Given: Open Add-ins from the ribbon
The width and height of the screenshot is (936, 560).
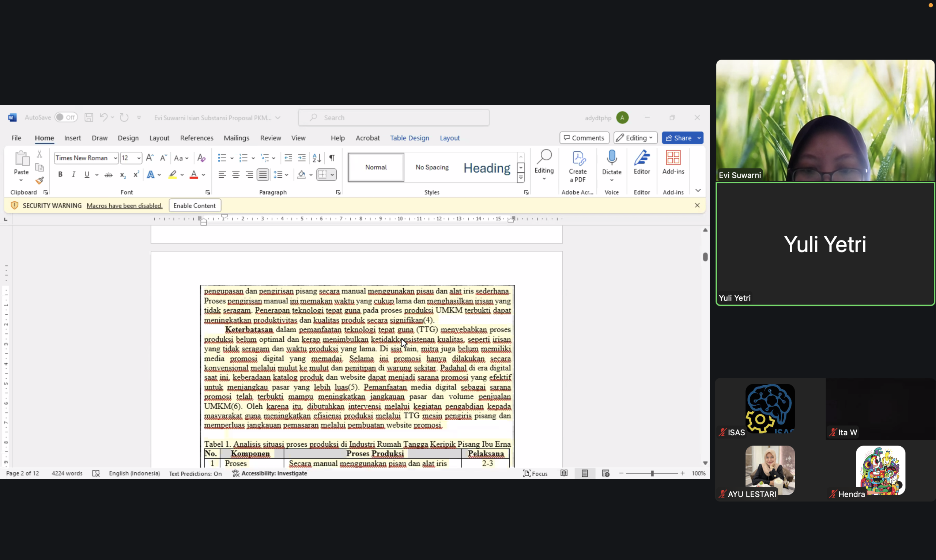Looking at the screenshot, I should pyautogui.click(x=673, y=158).
